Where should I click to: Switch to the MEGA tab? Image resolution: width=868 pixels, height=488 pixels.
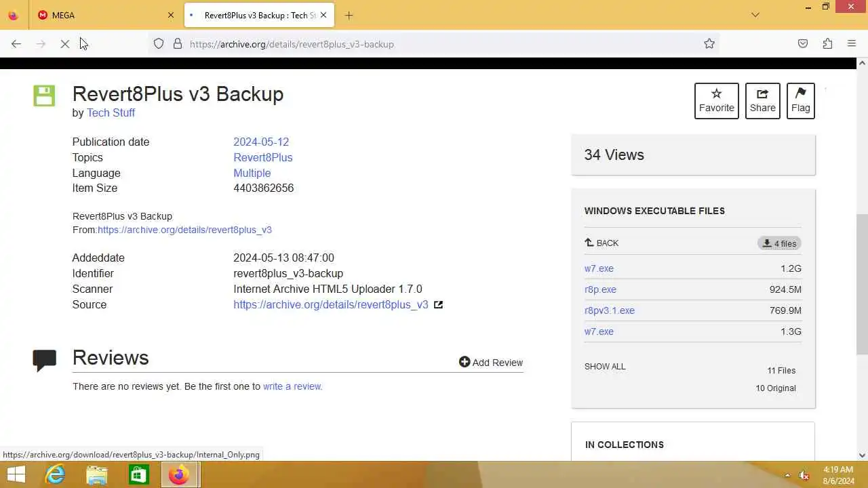[105, 15]
